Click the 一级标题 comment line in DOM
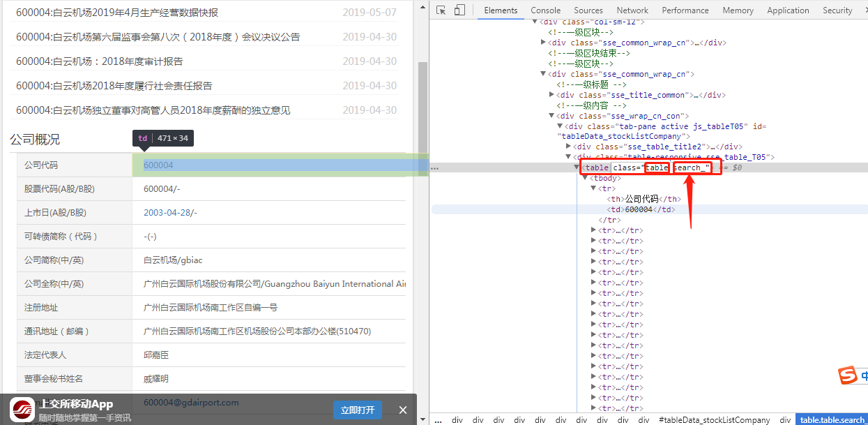868x425 pixels. [x=591, y=84]
